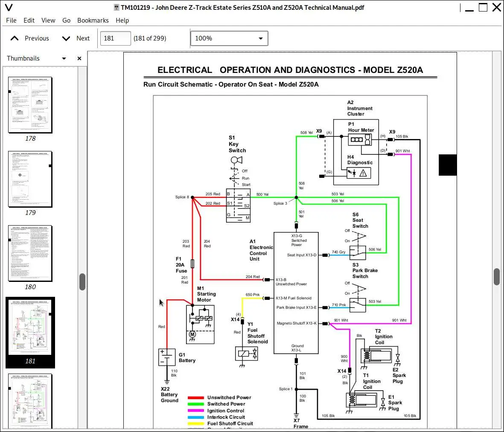Click the E1 Spark Plug symbol
The image size is (504, 432).
tap(383, 403)
